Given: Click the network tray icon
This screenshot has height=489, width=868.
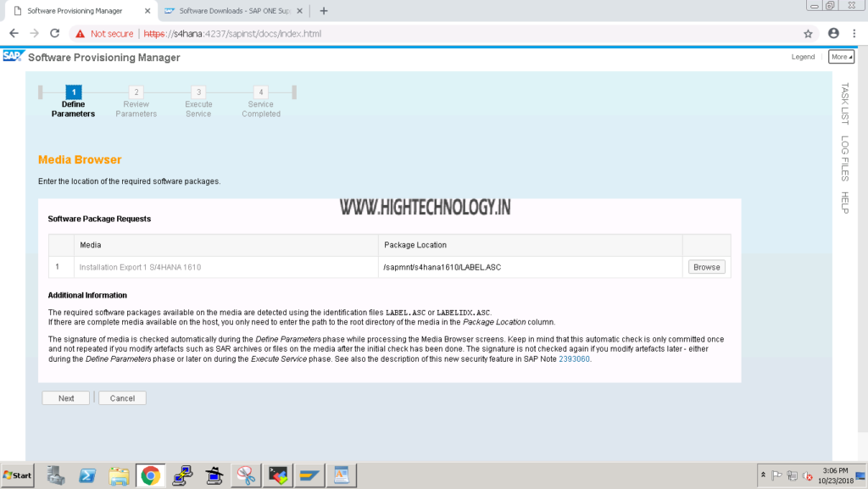Looking at the screenshot, I should (793, 475).
